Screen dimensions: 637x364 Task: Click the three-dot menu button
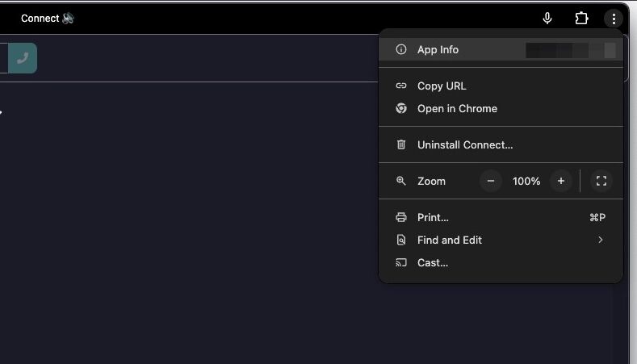point(614,19)
